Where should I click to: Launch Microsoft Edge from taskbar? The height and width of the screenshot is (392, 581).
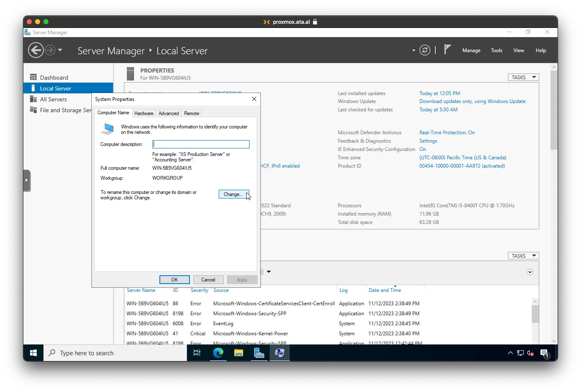[218, 353]
